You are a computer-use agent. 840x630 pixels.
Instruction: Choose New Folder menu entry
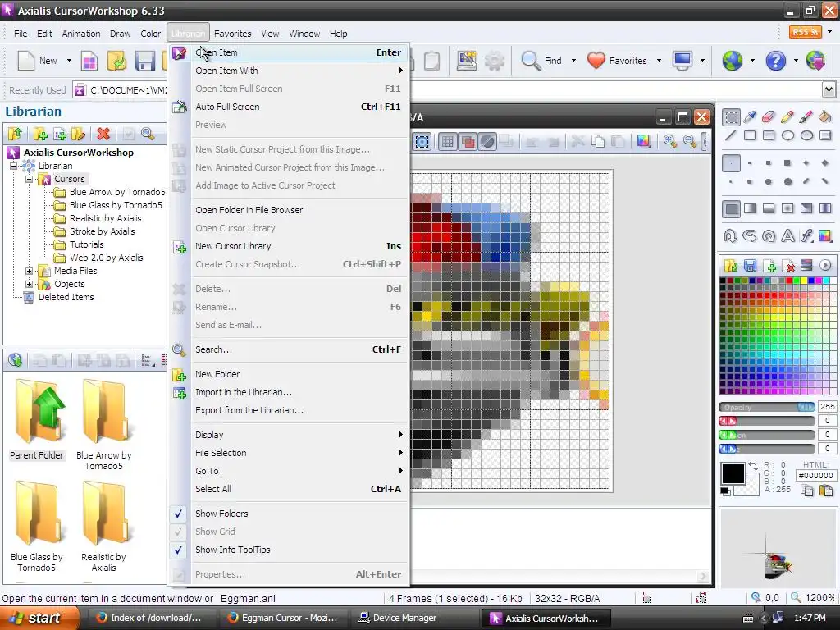tap(289, 374)
